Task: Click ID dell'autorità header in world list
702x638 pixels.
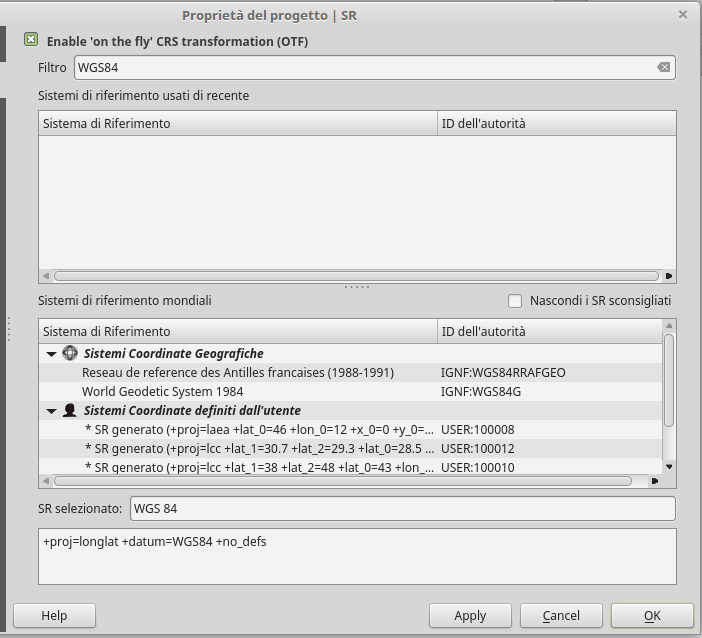Action: [x=549, y=331]
